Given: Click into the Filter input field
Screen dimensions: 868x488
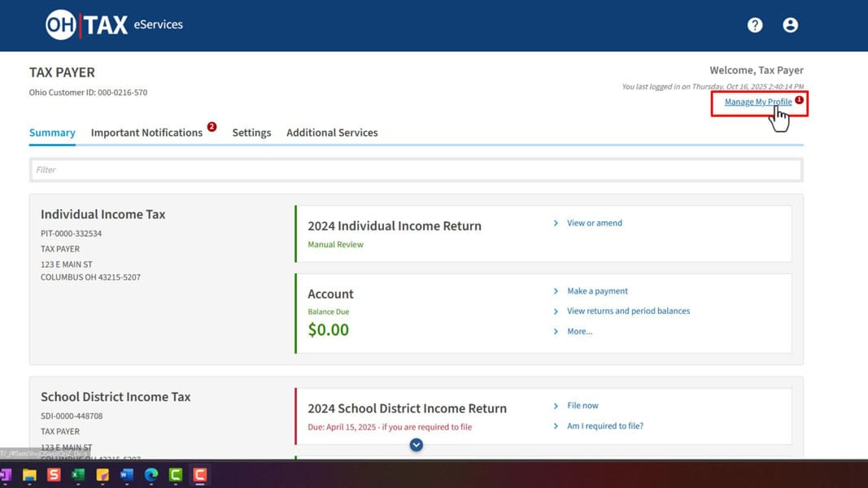Looking at the screenshot, I should 417,170.
